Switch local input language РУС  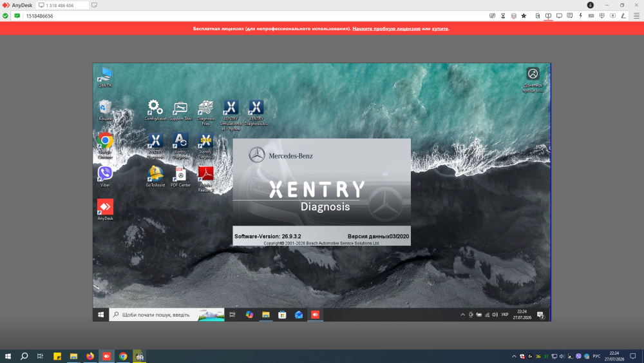click(x=596, y=357)
